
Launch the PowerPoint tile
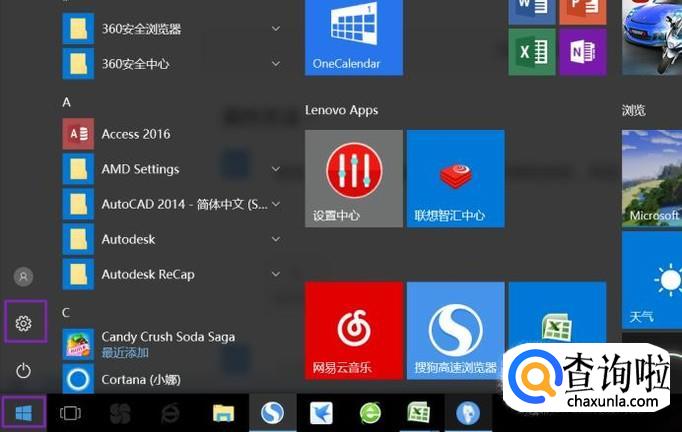(583, 12)
